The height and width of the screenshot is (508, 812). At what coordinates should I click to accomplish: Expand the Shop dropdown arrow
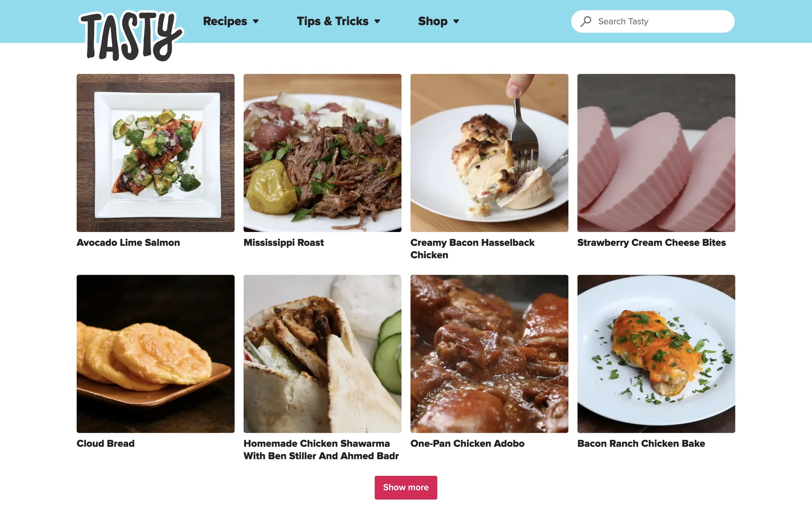click(x=456, y=22)
